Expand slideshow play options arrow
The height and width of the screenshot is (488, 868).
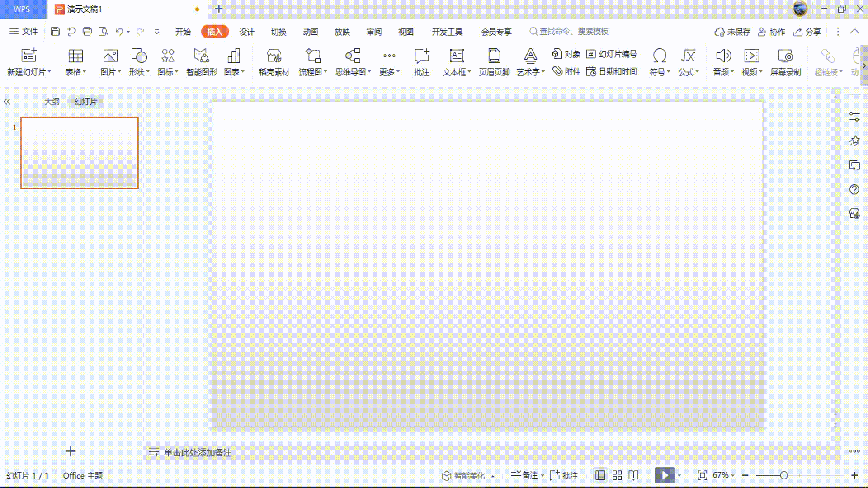tap(679, 475)
